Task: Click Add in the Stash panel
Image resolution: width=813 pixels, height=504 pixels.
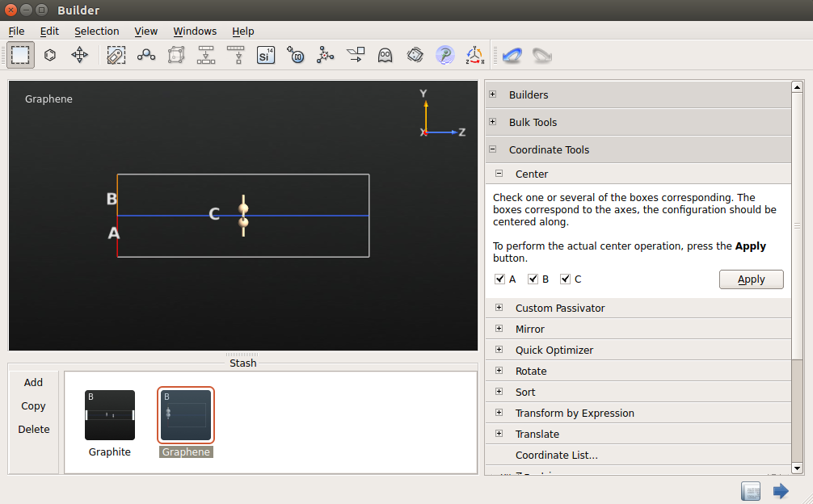Action: (33, 383)
